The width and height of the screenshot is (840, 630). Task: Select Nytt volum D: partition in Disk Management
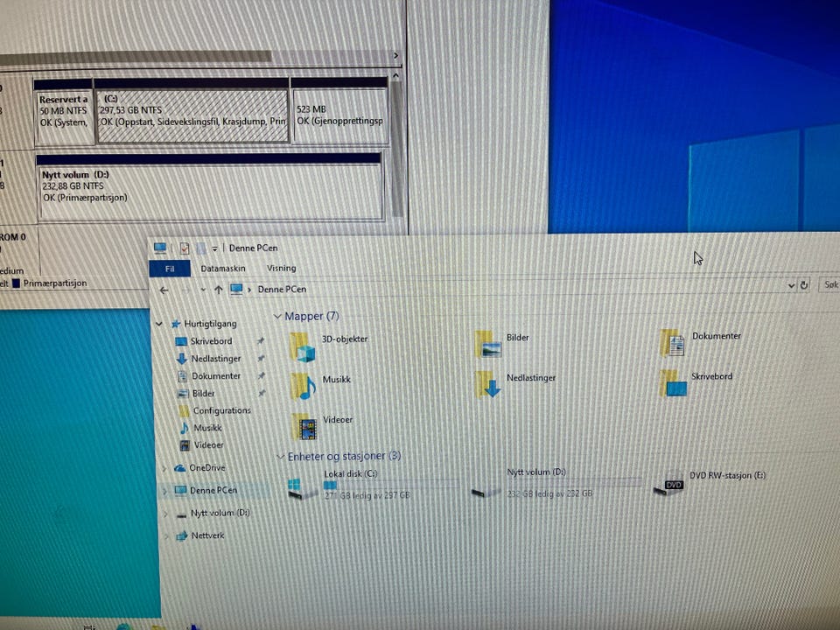pyautogui.click(x=211, y=187)
